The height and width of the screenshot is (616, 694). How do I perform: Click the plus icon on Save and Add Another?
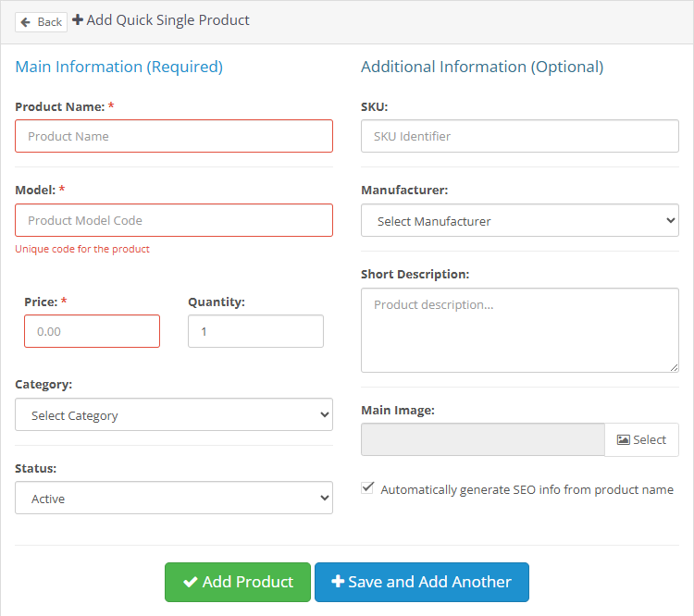tap(338, 582)
